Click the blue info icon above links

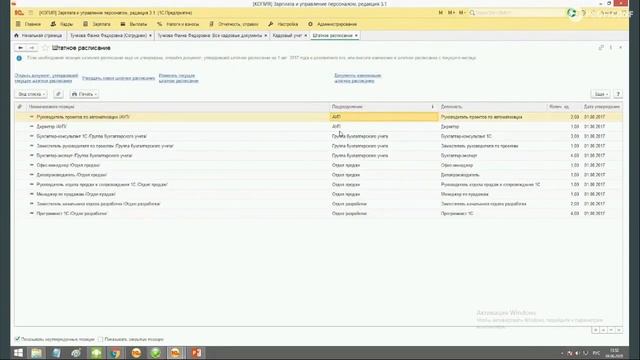[x=19, y=58]
